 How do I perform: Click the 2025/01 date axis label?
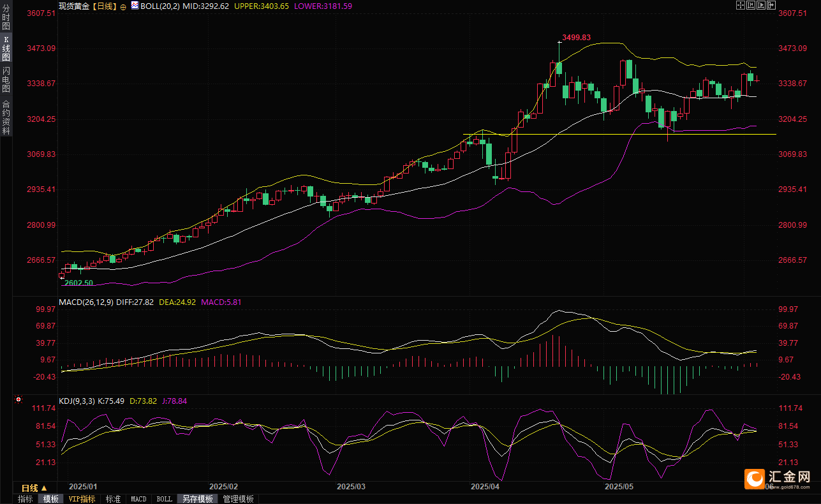(83, 486)
